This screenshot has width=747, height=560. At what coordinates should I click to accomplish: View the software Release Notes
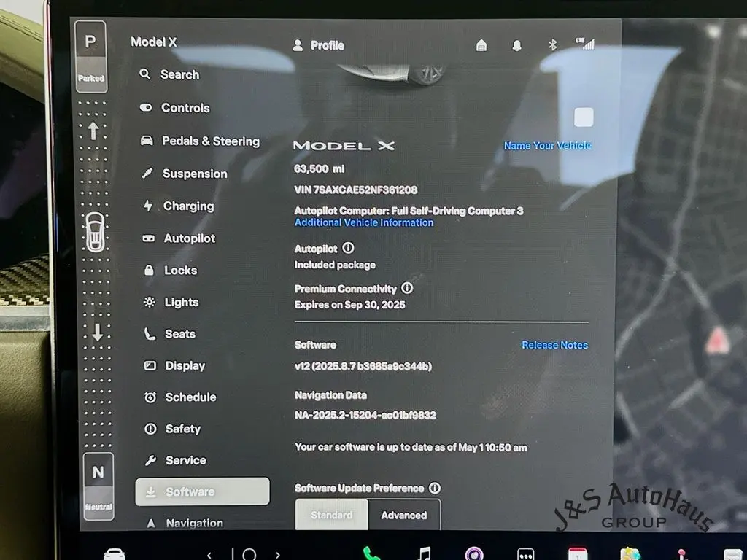point(554,345)
